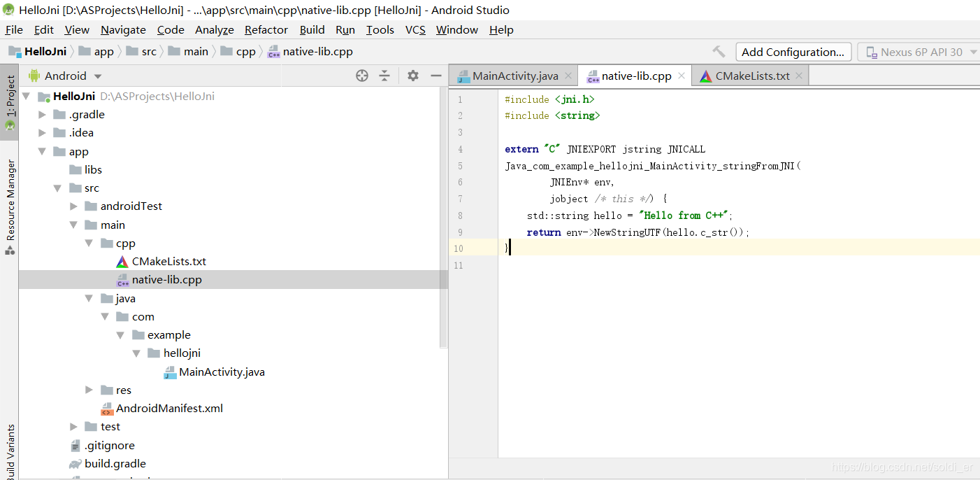This screenshot has height=480, width=980.
Task: Collapse the src folder
Action: coord(58,188)
